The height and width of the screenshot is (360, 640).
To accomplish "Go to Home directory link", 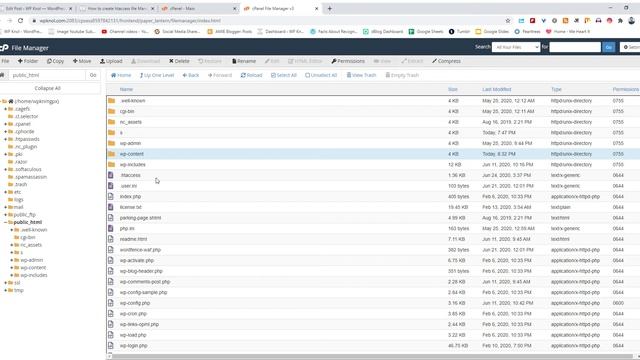I will 121,76.
